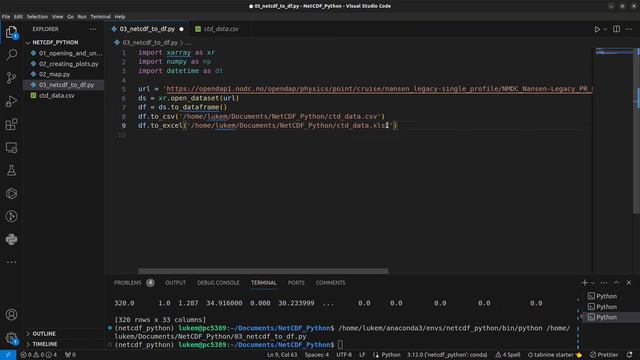Open the Manage gear icon
The width and height of the screenshot is (640, 360).
click(x=11, y=338)
